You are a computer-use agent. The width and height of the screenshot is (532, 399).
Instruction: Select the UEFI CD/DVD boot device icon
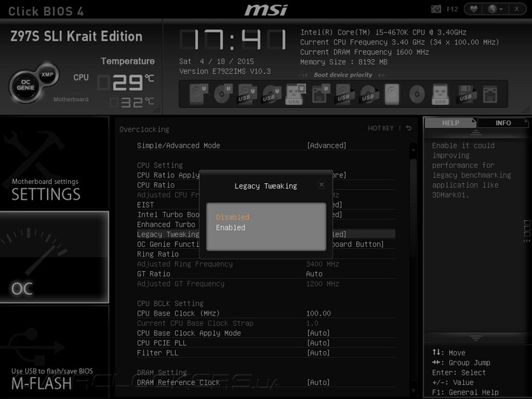pyautogui.click(x=223, y=94)
